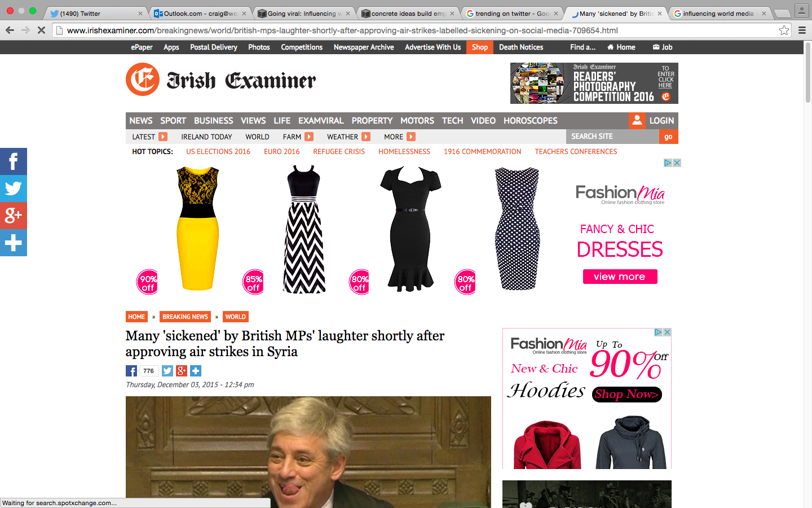812x508 pixels.
Task: Click the BREAKING NEWS breadcrumb
Action: (185, 317)
